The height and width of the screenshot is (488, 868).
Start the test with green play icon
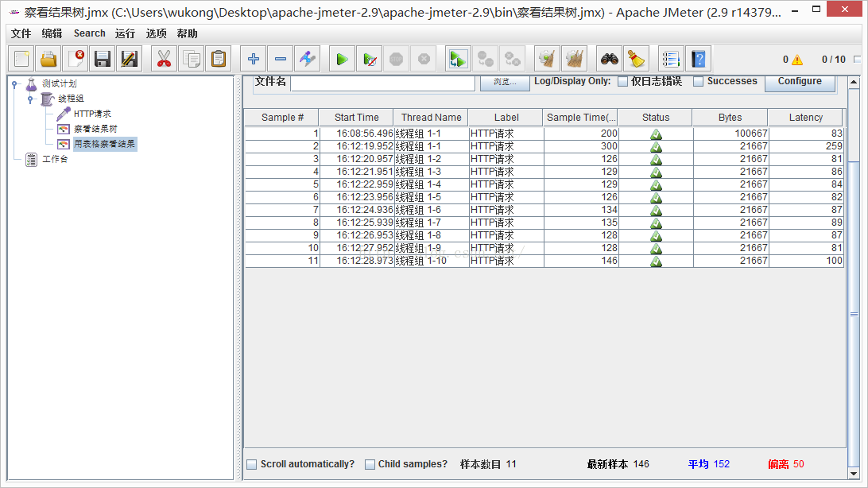click(x=342, y=59)
